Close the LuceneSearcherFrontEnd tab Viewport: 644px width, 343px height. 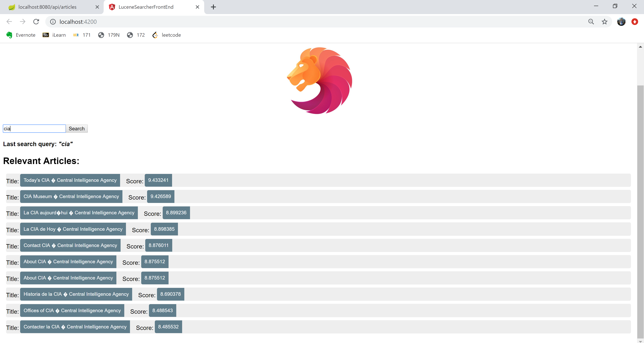[x=197, y=7]
